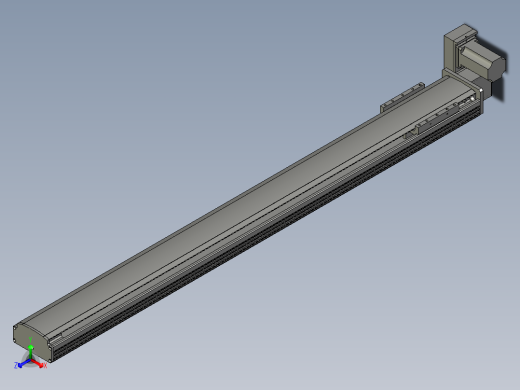The width and height of the screenshot is (520, 390).
Task: Select the sensor bracket behind the rail
Action: click(402, 97)
